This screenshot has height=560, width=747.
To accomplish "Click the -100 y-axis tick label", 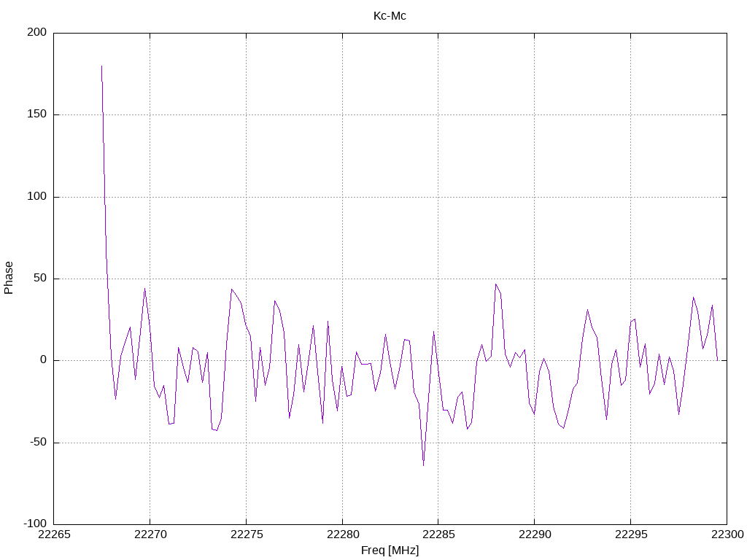I will pyautogui.click(x=35, y=524).
